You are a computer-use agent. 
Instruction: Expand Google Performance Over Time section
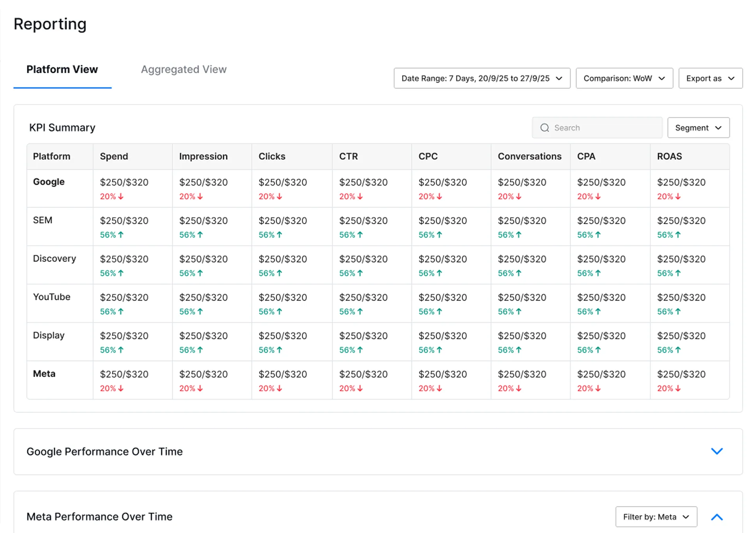click(x=716, y=451)
